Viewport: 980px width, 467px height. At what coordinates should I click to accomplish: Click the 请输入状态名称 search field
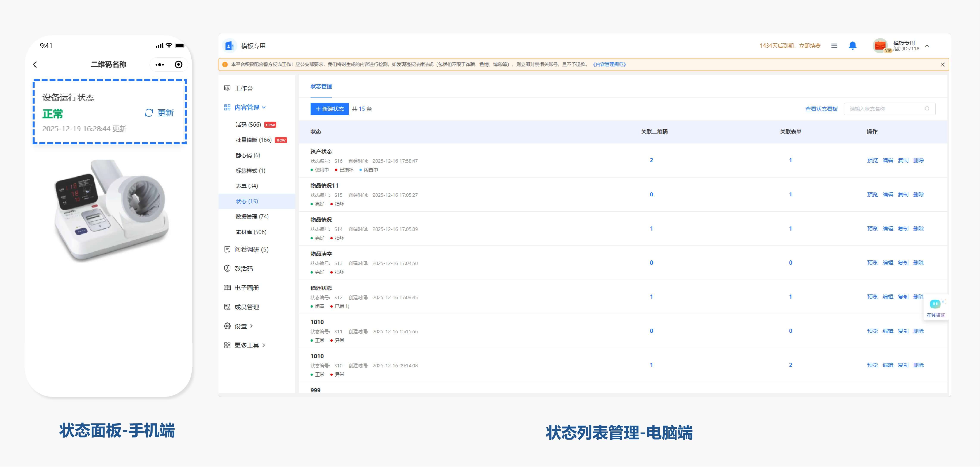click(883, 109)
